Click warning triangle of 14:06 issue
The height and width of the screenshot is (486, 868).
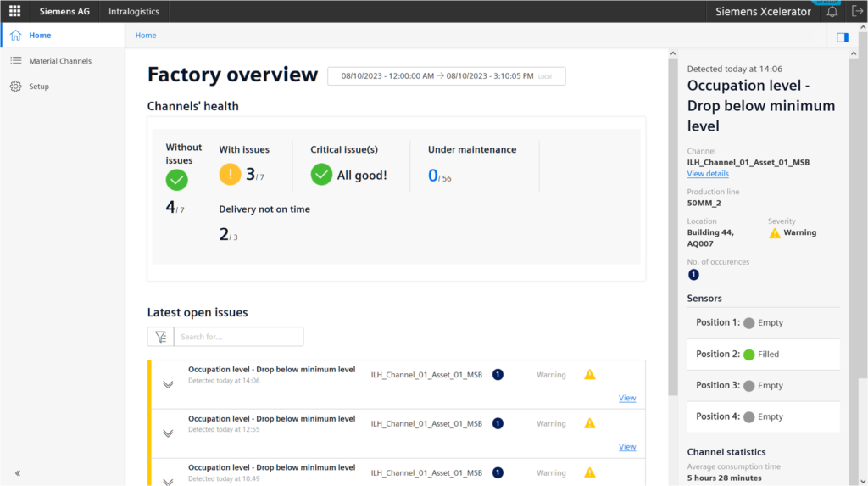point(590,375)
